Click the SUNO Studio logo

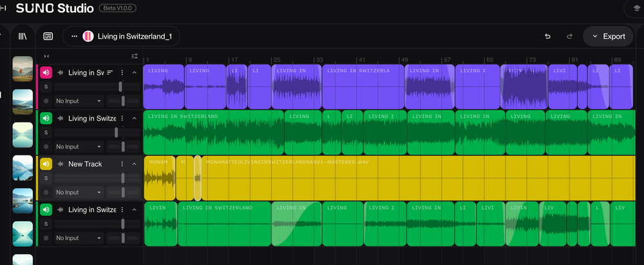tap(55, 8)
